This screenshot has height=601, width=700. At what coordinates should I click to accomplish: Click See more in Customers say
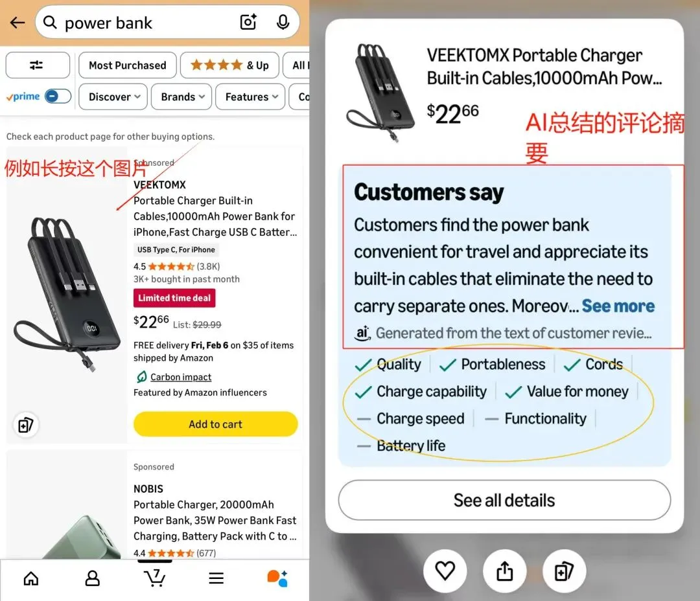(x=618, y=306)
